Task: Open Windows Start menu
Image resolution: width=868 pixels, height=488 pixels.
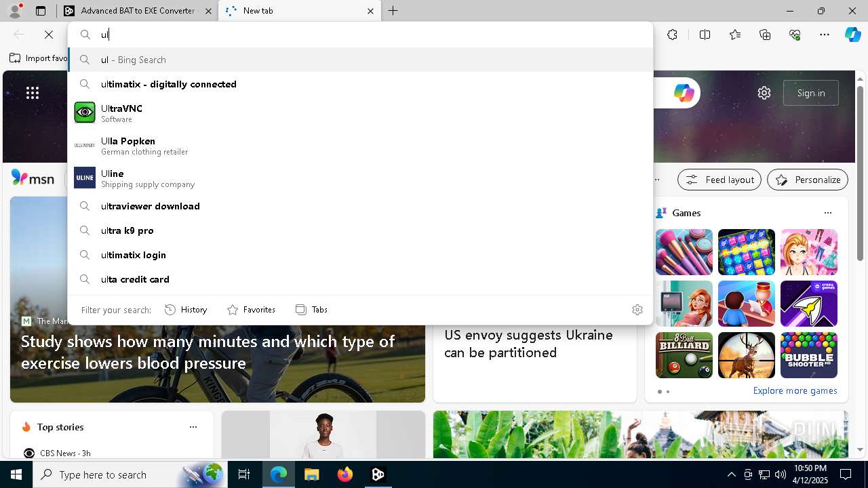Action: (x=16, y=474)
